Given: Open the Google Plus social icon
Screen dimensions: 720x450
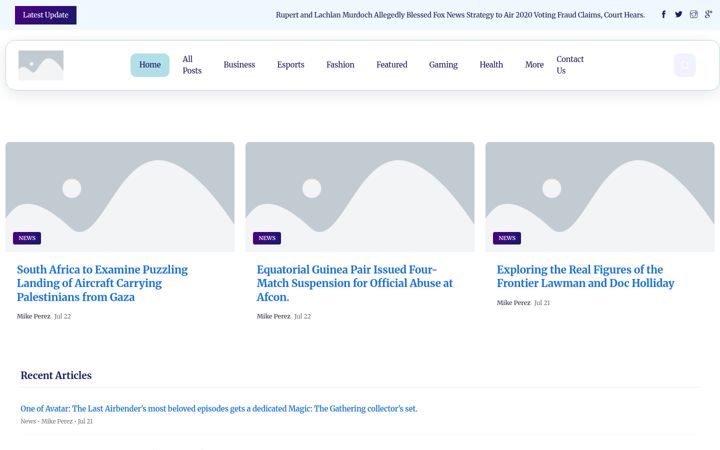Looking at the screenshot, I should coord(709,14).
